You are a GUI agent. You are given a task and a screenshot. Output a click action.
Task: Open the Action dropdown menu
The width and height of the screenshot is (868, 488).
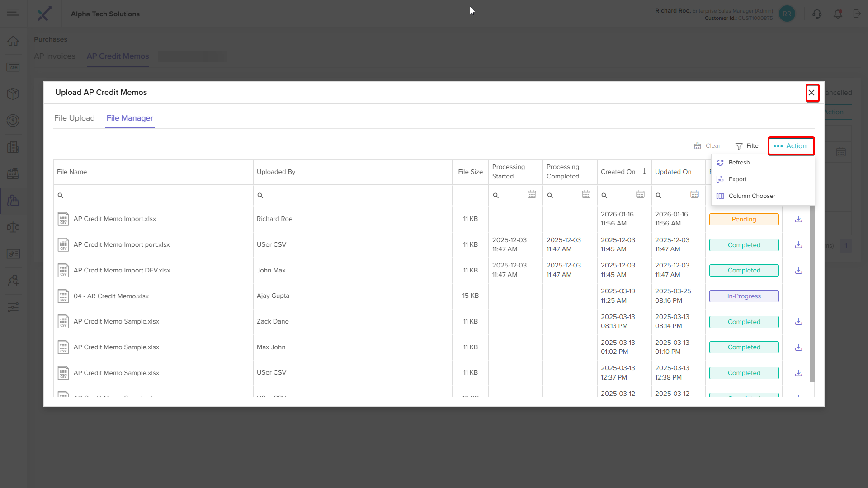coord(791,146)
